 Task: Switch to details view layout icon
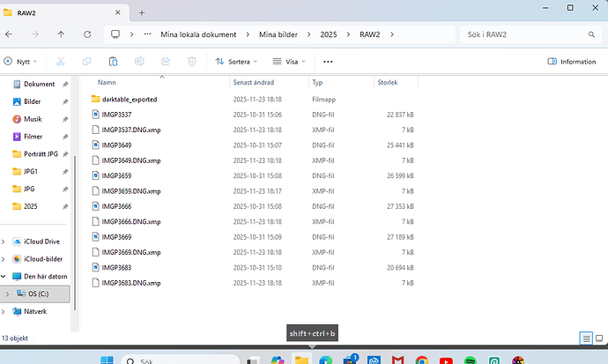click(x=585, y=338)
